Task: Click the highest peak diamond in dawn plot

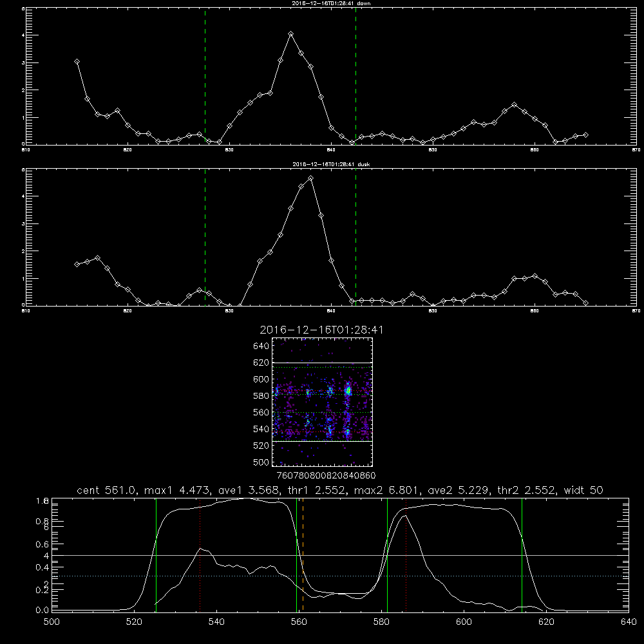Action: pos(291,33)
